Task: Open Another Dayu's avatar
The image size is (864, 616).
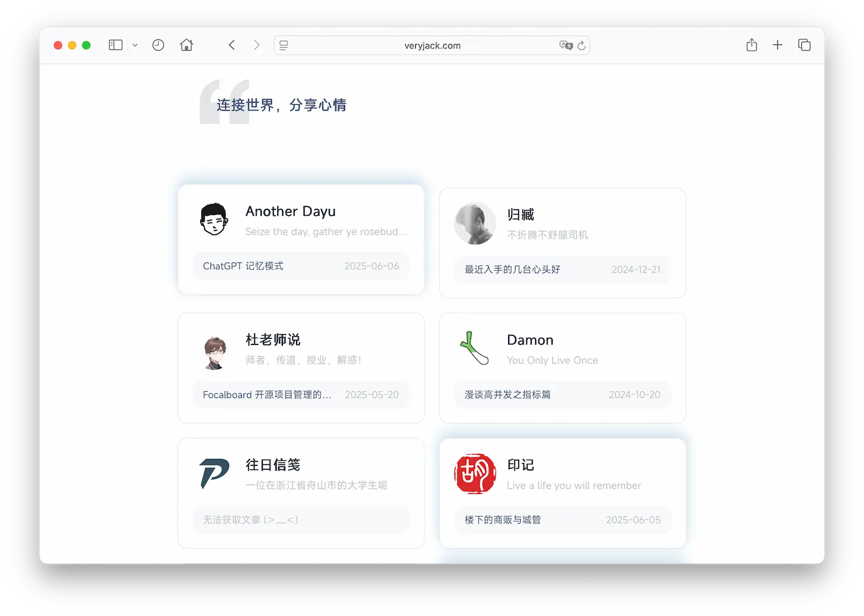Action: pyautogui.click(x=214, y=219)
